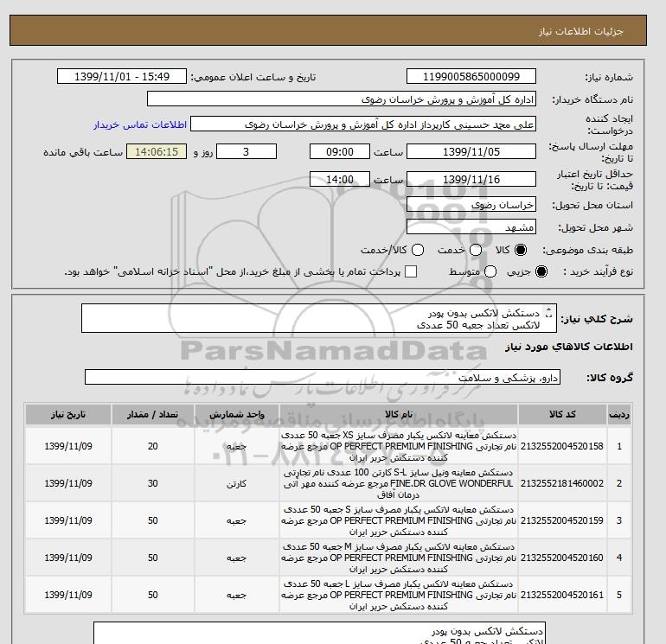Viewport: 666px width, 644px height.
Task: Click item code 2132552004520161
Action: (562, 595)
